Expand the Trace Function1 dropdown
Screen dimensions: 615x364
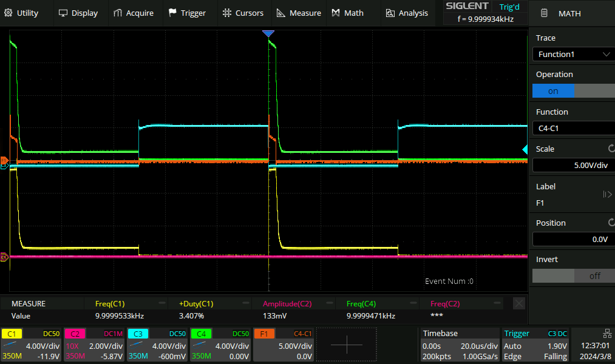coord(573,54)
